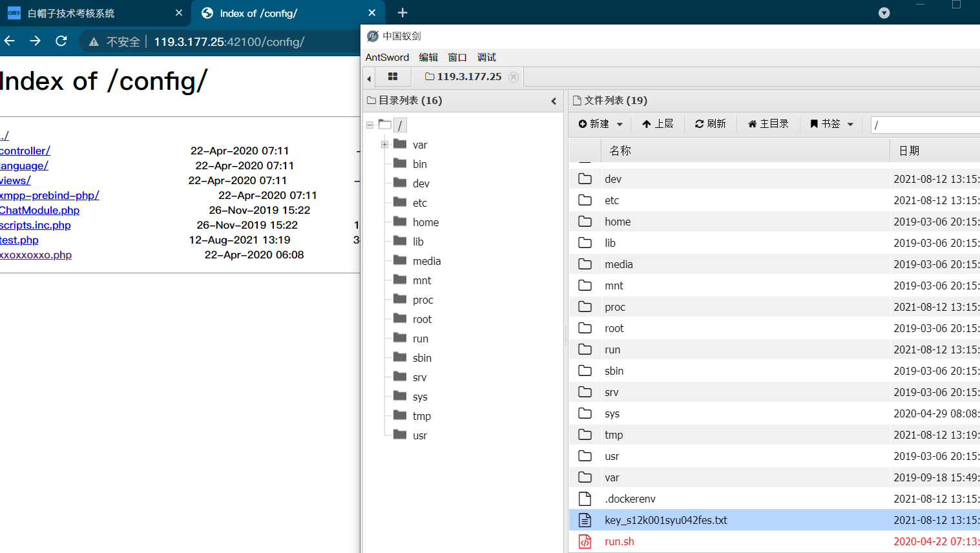
Task: Click the tmp folder icon in file list
Action: tap(585, 435)
